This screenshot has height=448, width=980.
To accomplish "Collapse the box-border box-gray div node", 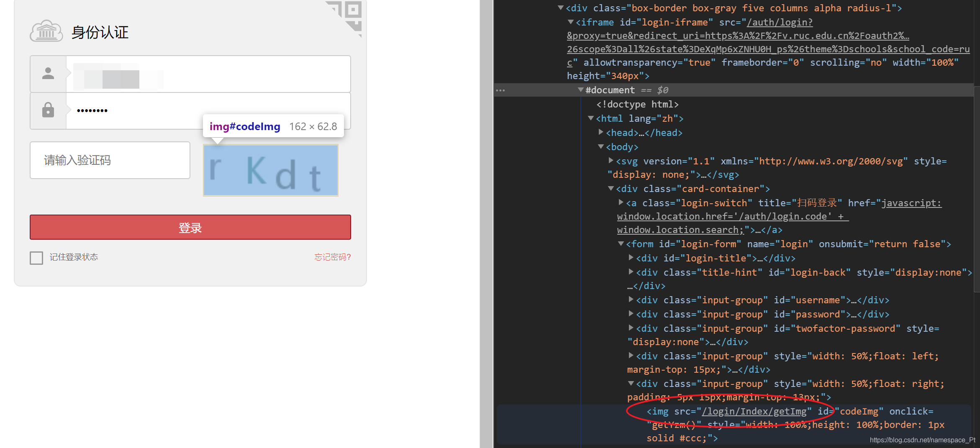I will pyautogui.click(x=561, y=8).
